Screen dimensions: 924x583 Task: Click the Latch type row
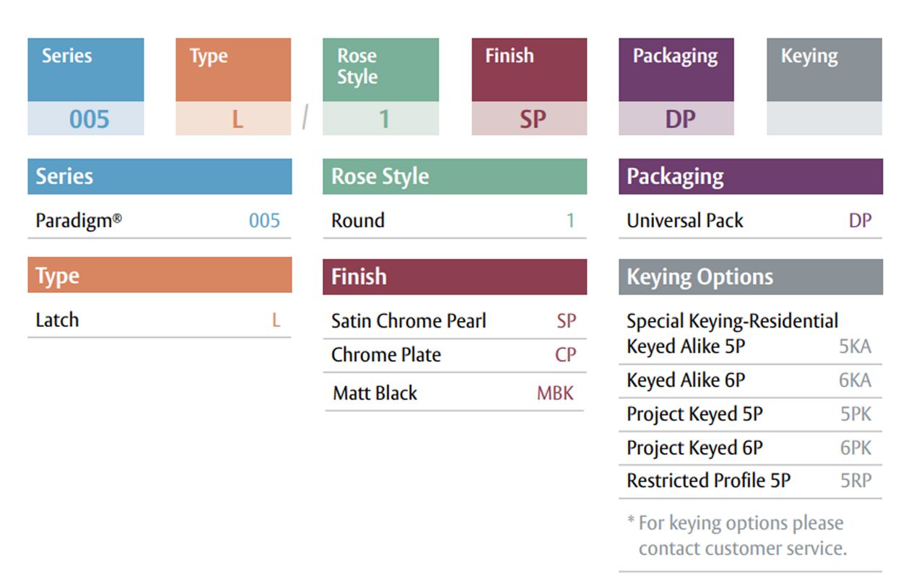160,320
